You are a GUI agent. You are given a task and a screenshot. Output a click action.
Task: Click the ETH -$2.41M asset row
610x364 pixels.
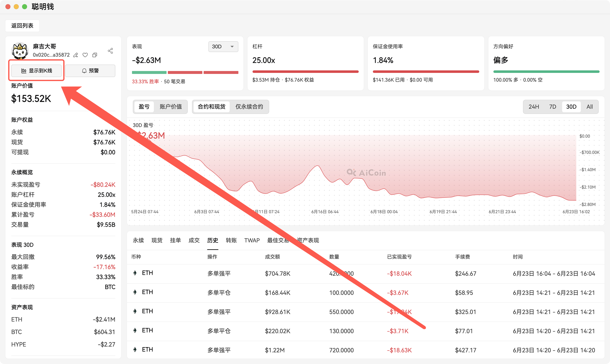click(63, 319)
